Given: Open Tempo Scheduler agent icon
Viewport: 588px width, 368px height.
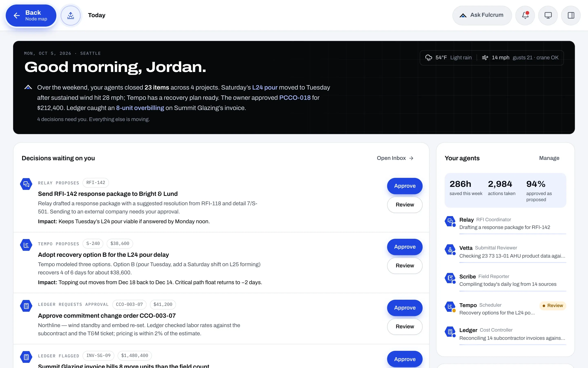Looking at the screenshot, I should point(450,307).
